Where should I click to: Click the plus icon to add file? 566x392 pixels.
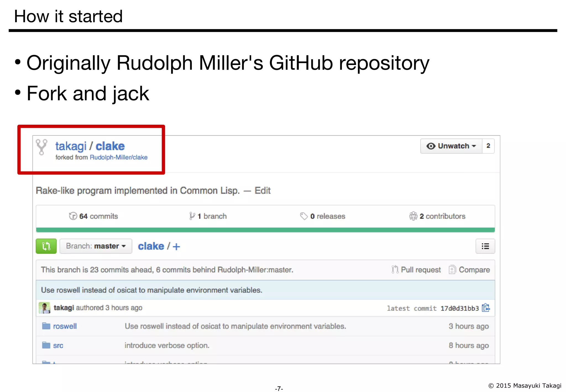point(176,247)
